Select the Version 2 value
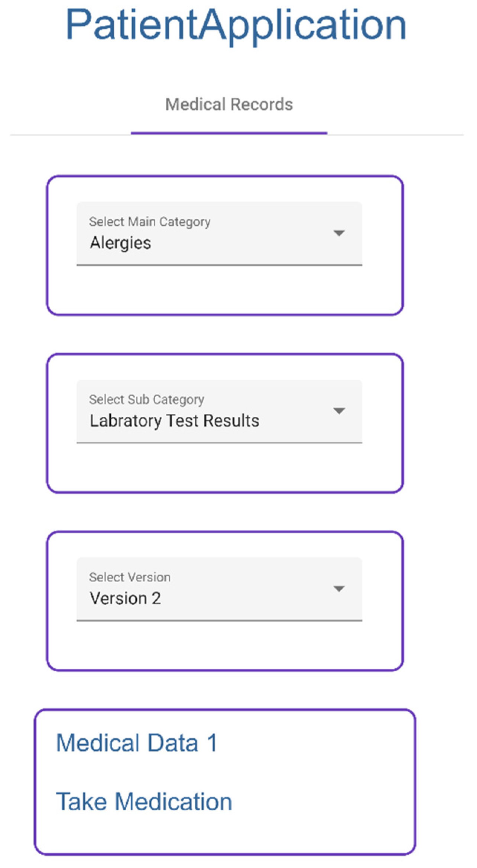This screenshot has width=477, height=868. tap(125, 598)
